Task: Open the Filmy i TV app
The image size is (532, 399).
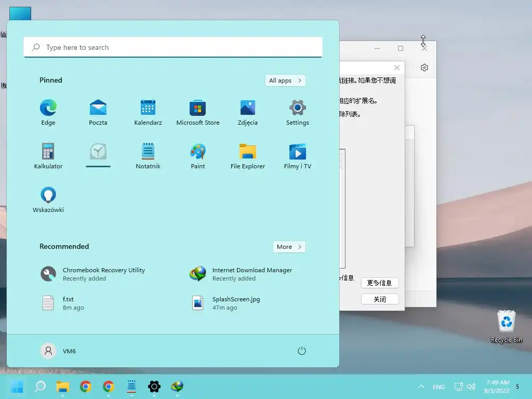Action: pos(298,156)
